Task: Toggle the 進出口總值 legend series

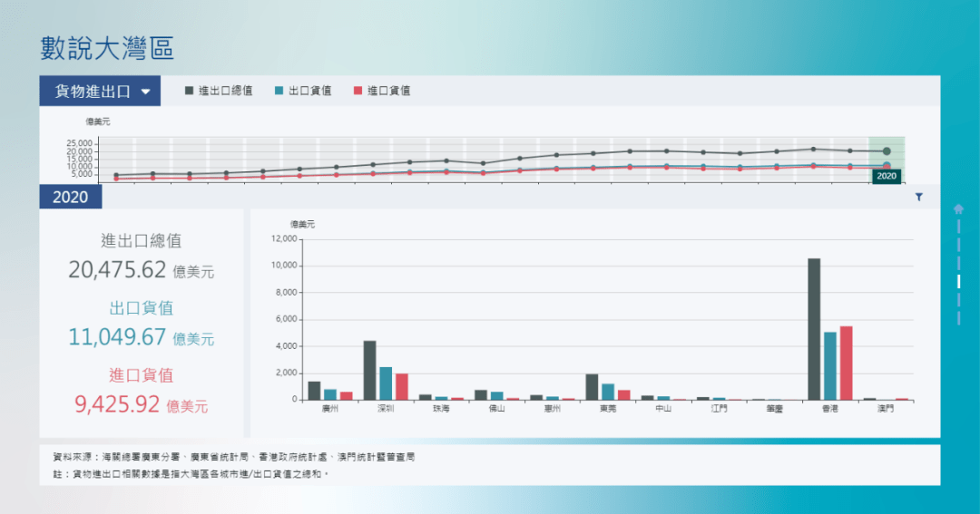Action: coord(218,91)
